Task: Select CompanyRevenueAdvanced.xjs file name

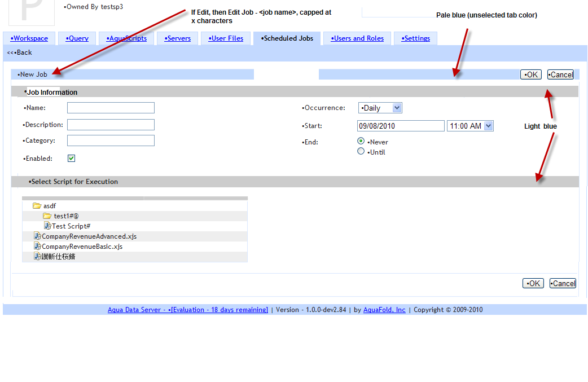Action: click(x=89, y=236)
